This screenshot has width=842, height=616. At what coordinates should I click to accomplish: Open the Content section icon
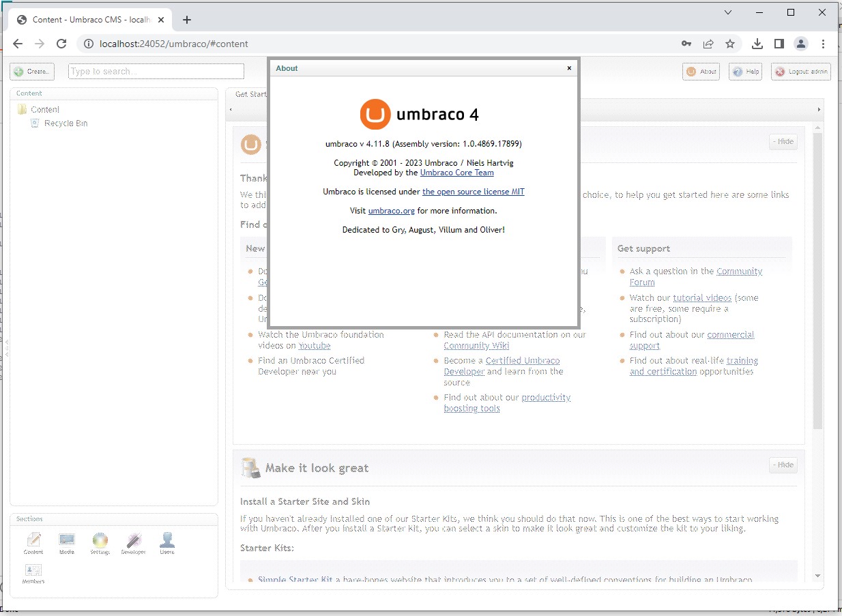click(x=33, y=543)
